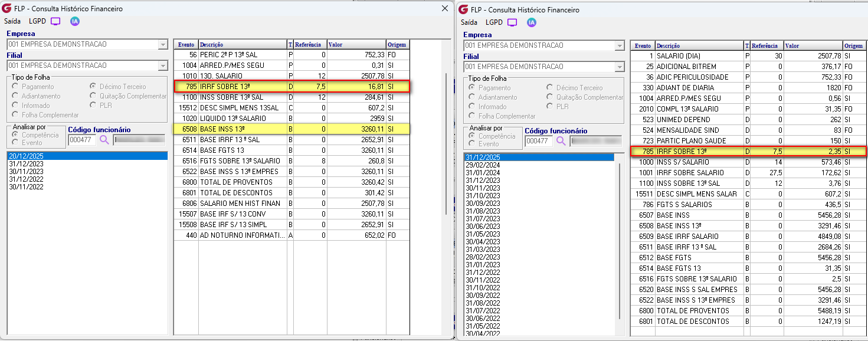Screen dimensions: 868x341
Task: Click the IA icon in left window
Action: [74, 21]
